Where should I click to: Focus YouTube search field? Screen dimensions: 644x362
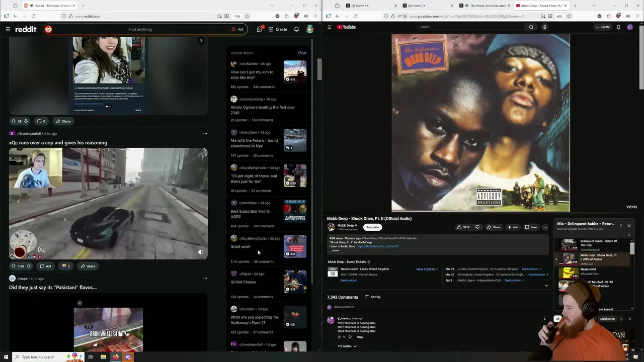point(472,27)
